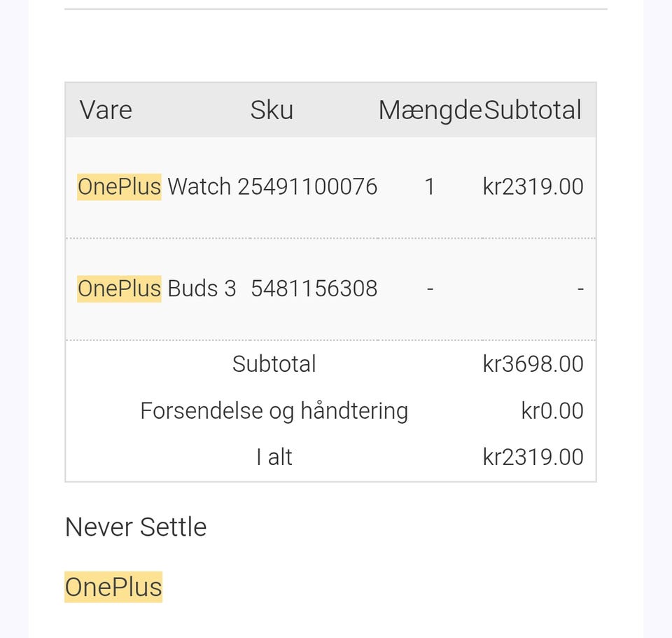Select the Sku column header
The height and width of the screenshot is (638, 672).
272,110
